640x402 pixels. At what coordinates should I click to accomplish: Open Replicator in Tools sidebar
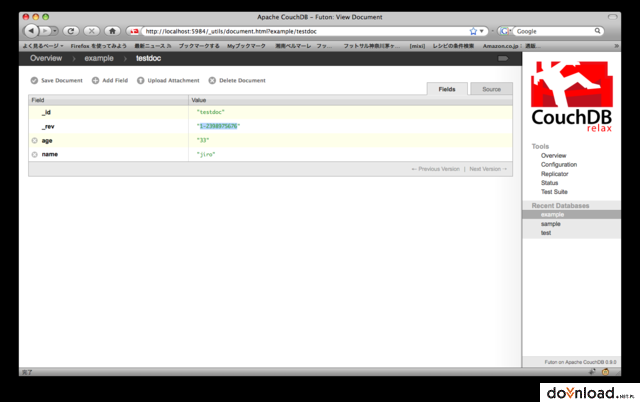[554, 174]
